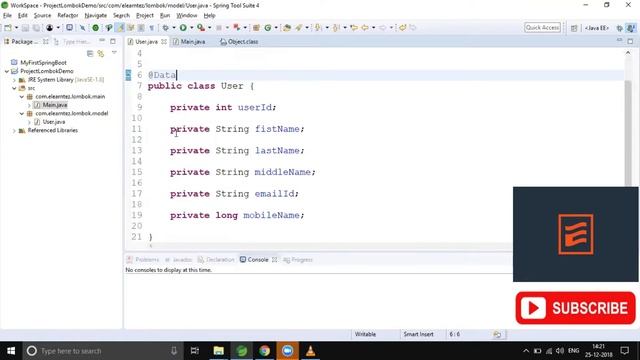Open Package Explorer view menu chevron
Screen dimensions: 640x360
(x=114, y=53)
